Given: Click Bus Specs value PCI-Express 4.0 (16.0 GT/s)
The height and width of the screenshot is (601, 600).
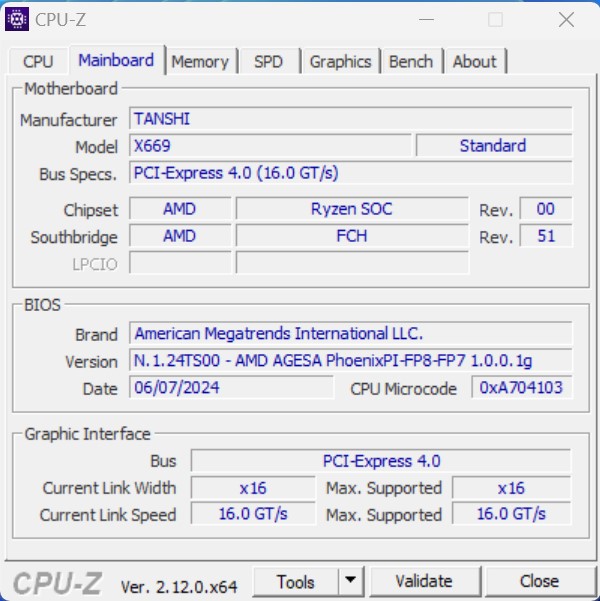Looking at the screenshot, I should (x=350, y=172).
